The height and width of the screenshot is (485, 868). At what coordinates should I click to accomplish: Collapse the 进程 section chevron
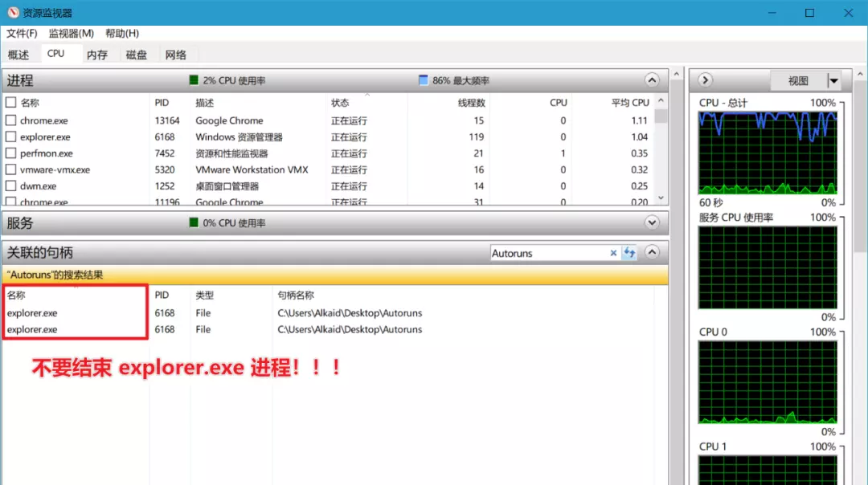[x=652, y=80]
